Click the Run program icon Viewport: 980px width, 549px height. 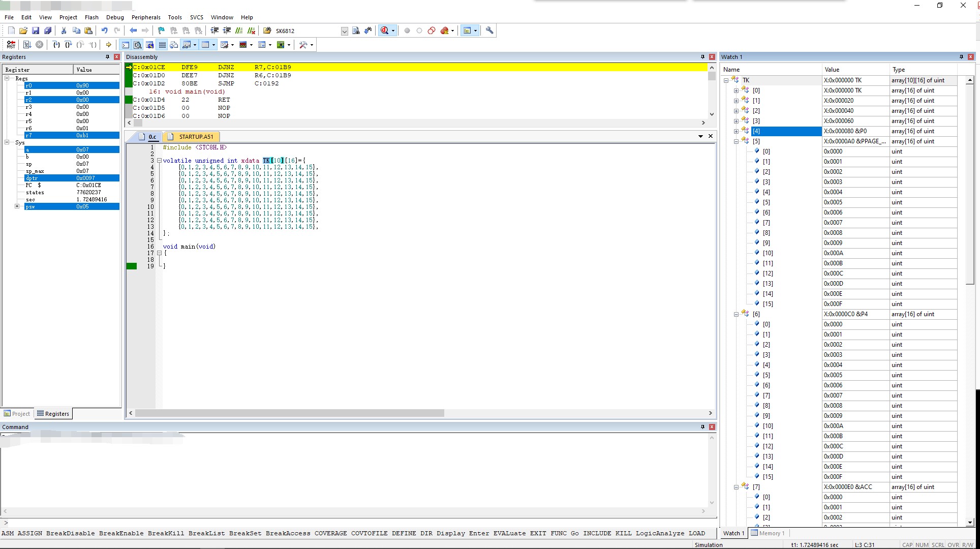27,45
